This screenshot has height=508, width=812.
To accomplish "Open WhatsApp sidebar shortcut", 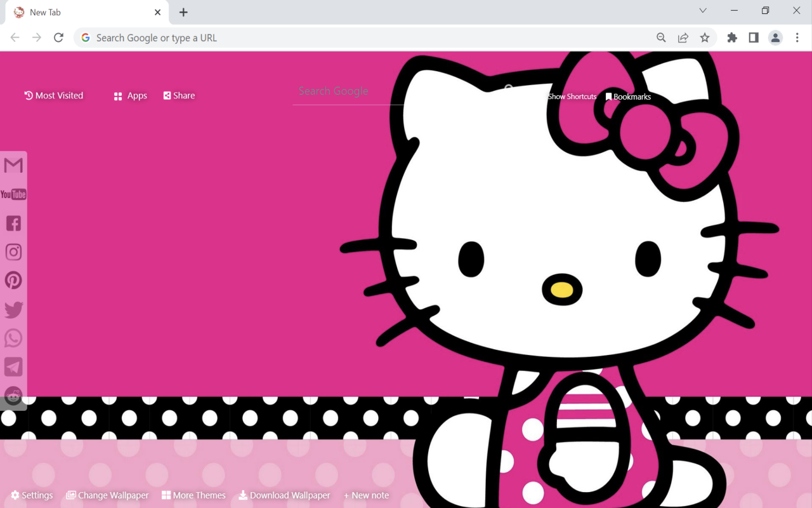I will click(x=13, y=338).
